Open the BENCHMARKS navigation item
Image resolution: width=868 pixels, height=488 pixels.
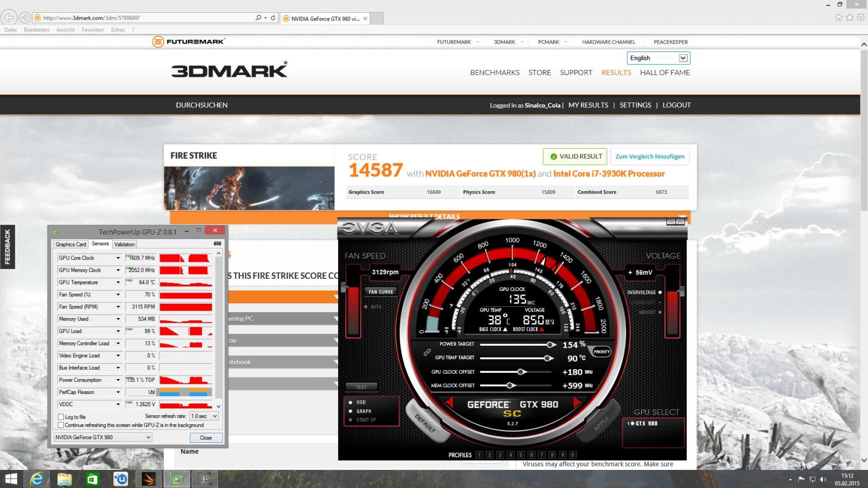click(494, 72)
